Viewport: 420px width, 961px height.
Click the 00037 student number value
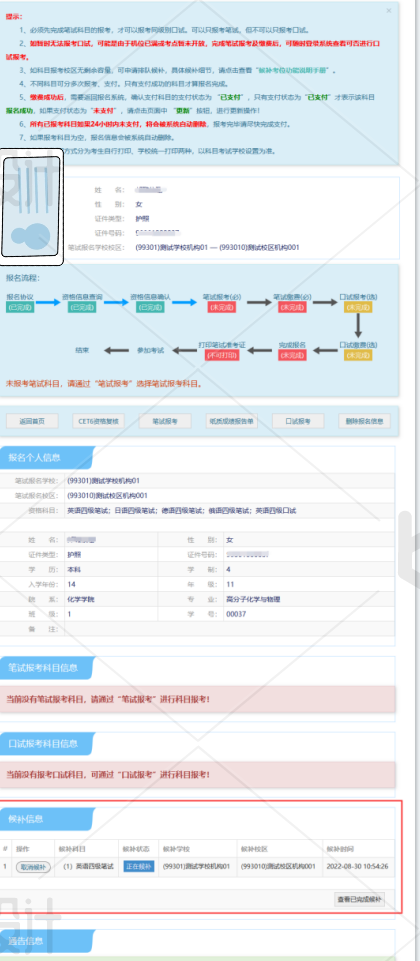click(236, 614)
